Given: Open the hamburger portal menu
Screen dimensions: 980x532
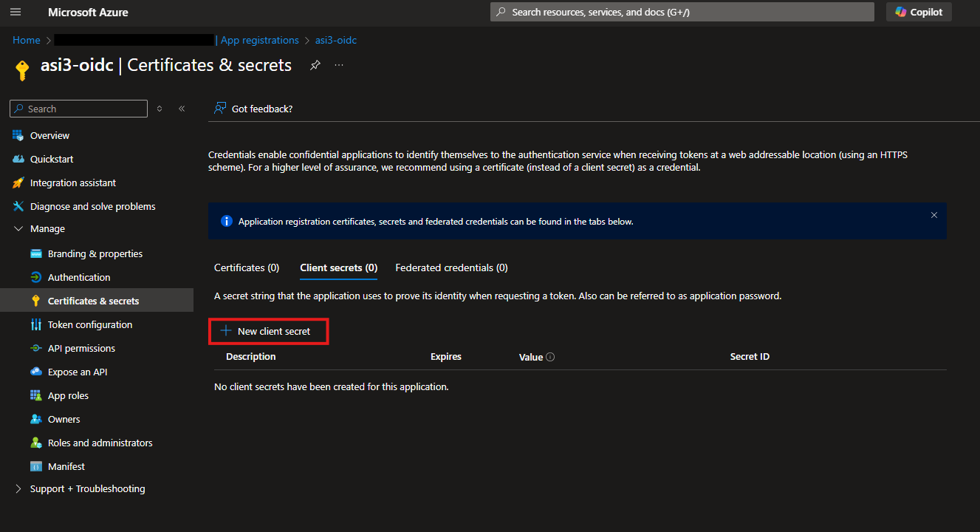Looking at the screenshot, I should 16,12.
